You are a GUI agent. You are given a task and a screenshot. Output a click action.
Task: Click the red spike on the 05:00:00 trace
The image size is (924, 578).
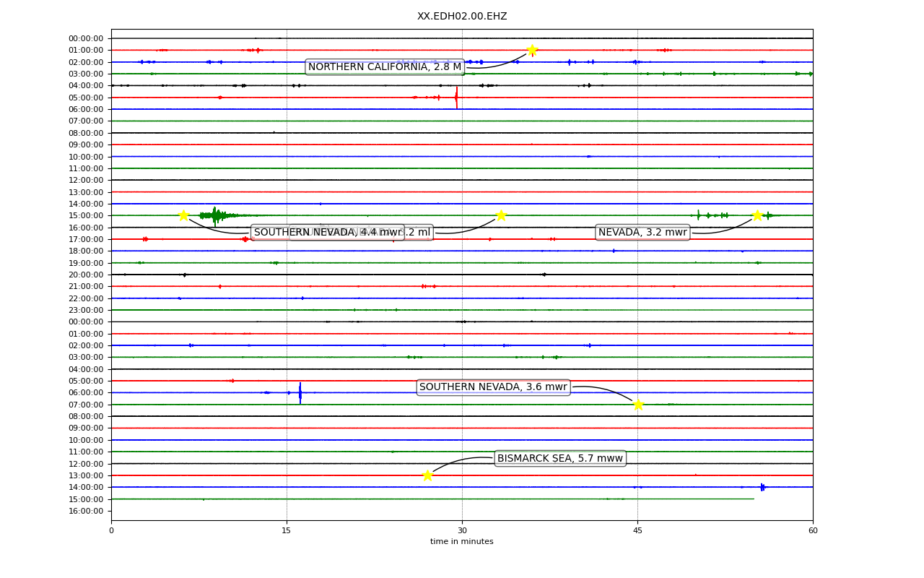point(456,98)
